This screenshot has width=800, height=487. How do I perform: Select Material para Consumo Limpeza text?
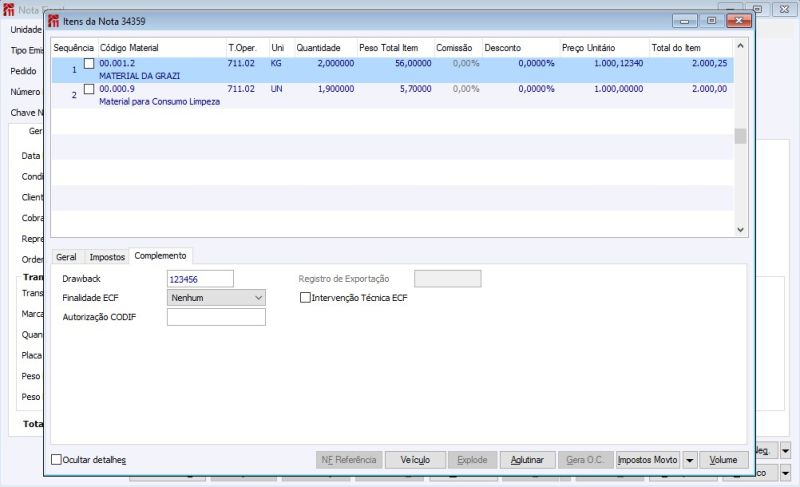pos(159,101)
